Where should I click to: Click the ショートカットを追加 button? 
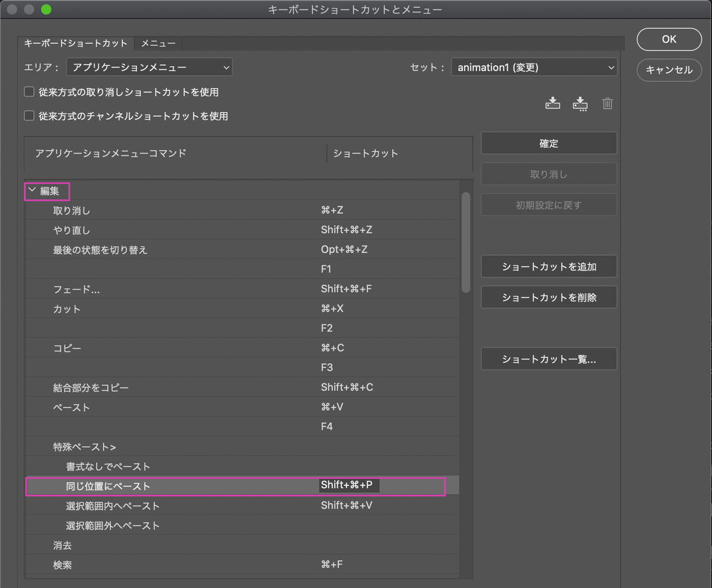(549, 266)
